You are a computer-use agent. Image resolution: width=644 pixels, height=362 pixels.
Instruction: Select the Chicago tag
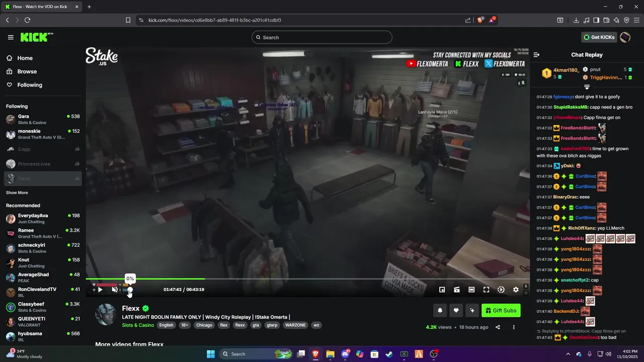[204, 325]
